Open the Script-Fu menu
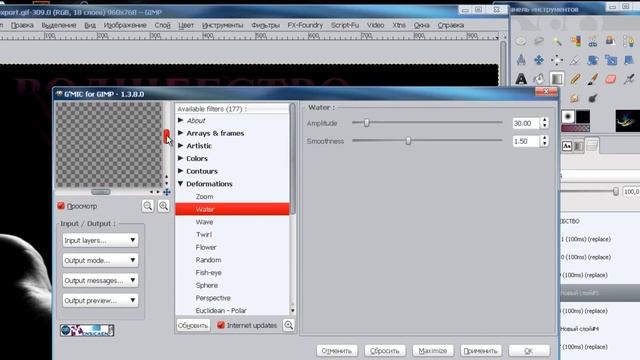Viewport: 640px width, 360px height. coord(345,25)
